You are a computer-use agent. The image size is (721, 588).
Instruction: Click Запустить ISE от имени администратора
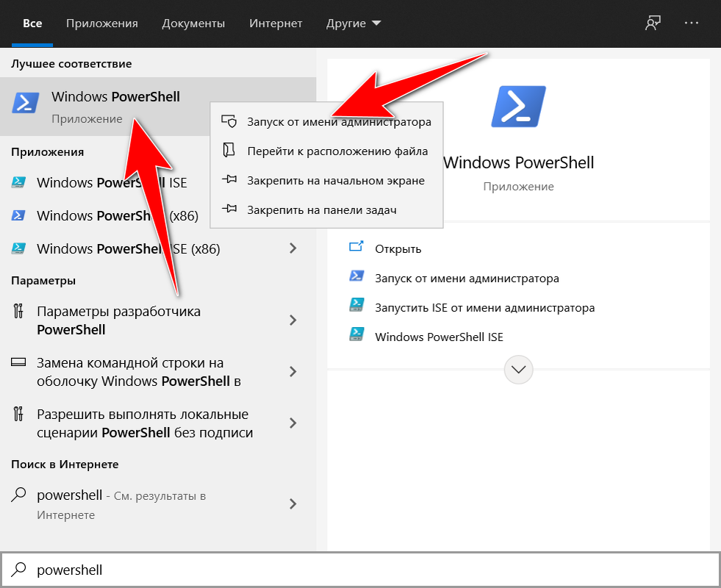pos(484,308)
